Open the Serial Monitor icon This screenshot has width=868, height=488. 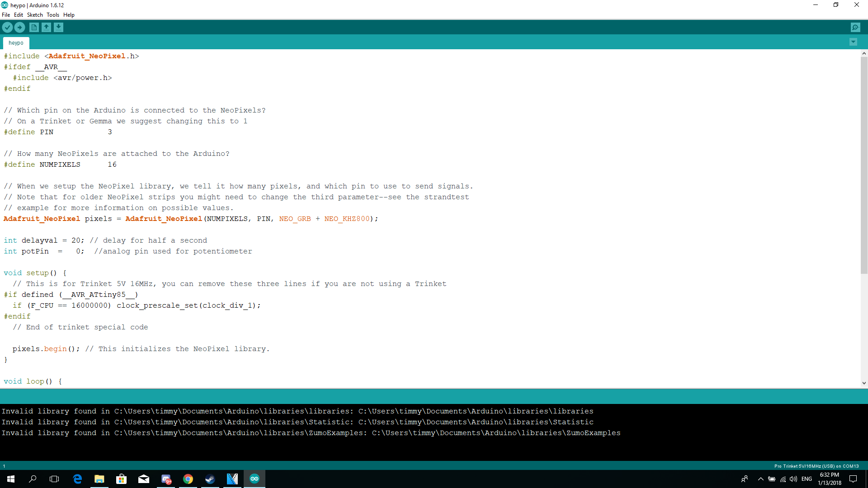[856, 27]
